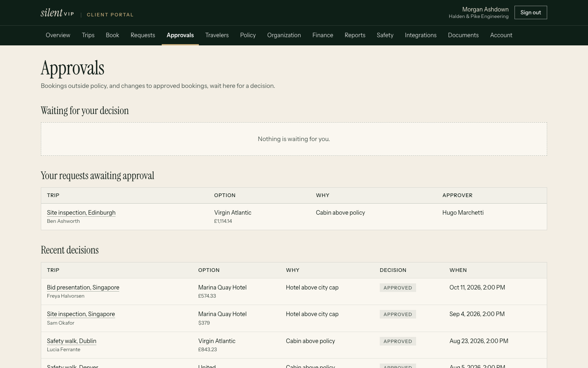
Task: Click approver name Hugo Marchetti
Action: pyautogui.click(x=463, y=213)
